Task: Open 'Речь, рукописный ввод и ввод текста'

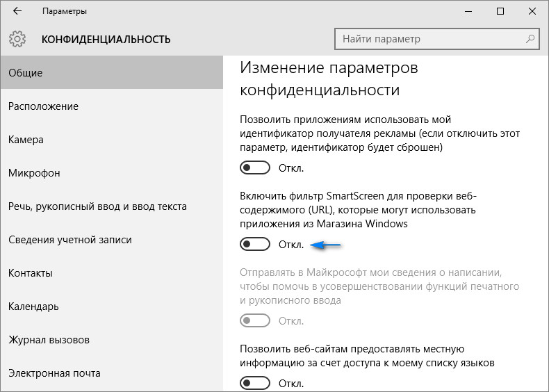Action: point(112,206)
